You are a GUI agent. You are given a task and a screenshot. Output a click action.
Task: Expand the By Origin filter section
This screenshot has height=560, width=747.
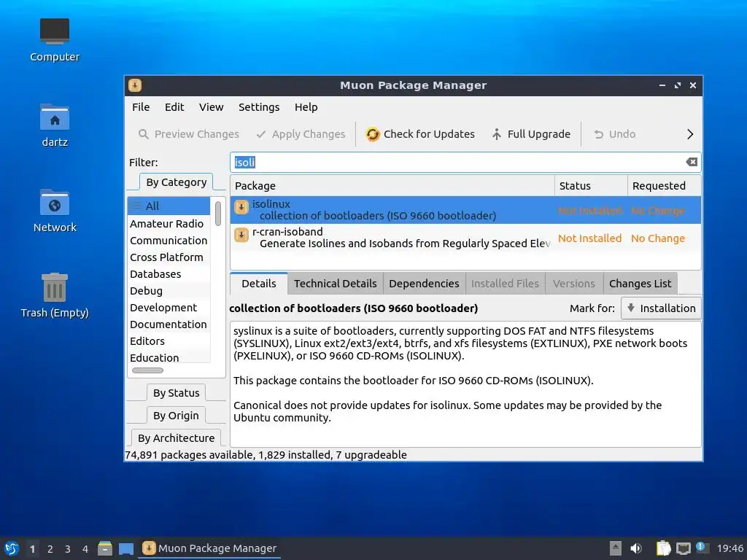(x=176, y=416)
